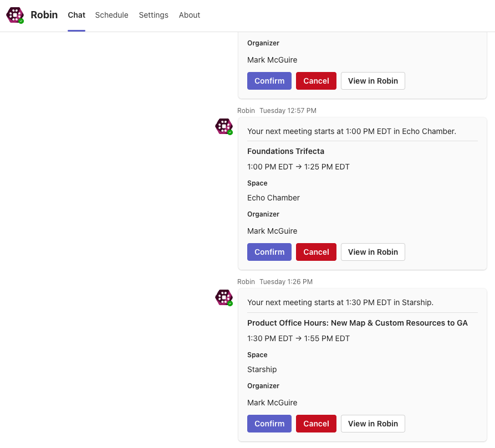Click Product Office Hours meeting title
495x448 pixels.
pos(358,323)
